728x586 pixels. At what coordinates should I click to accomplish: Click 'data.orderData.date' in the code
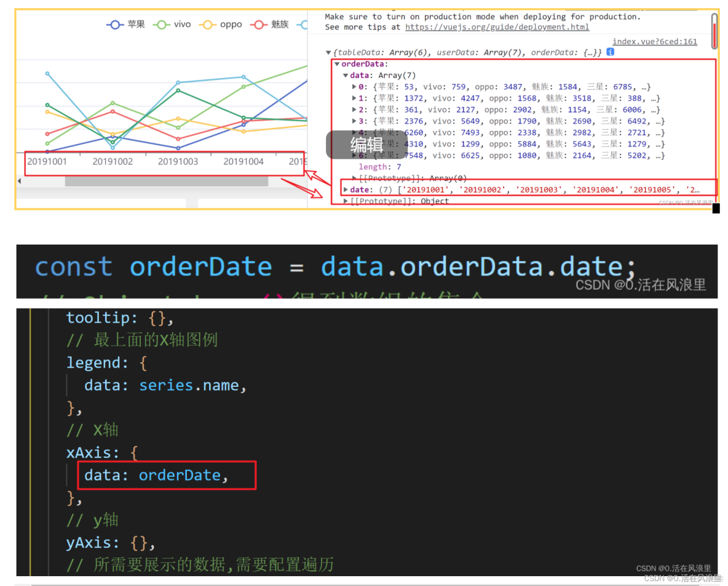(472, 267)
